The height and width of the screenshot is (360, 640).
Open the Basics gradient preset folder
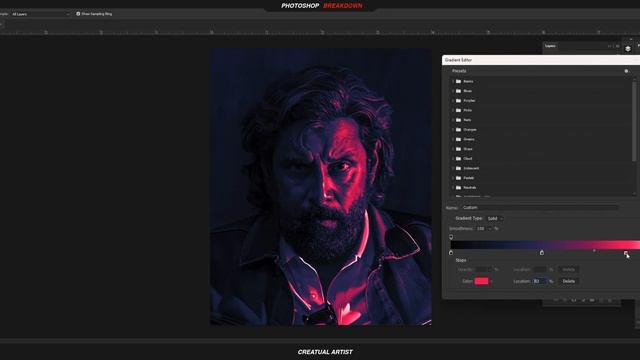tap(458, 81)
